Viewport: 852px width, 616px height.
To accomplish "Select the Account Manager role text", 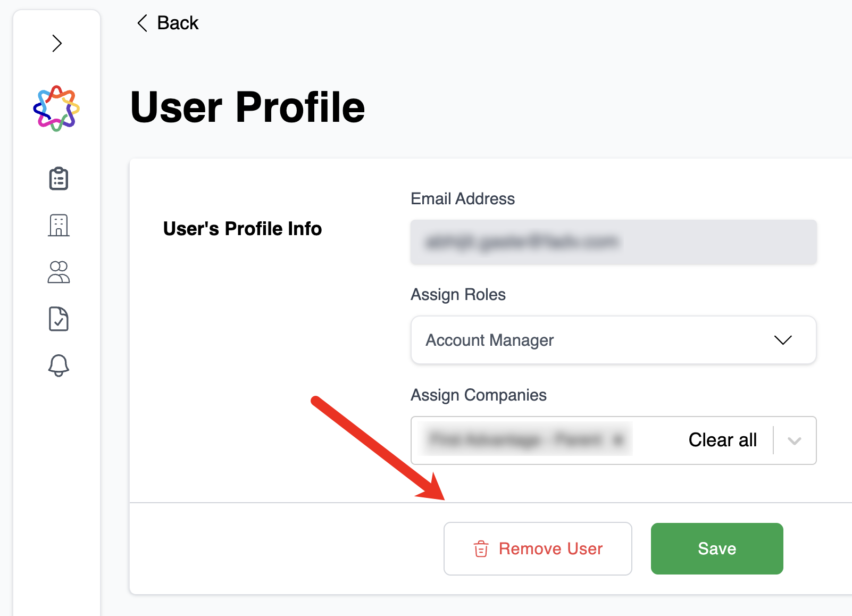I will [489, 340].
